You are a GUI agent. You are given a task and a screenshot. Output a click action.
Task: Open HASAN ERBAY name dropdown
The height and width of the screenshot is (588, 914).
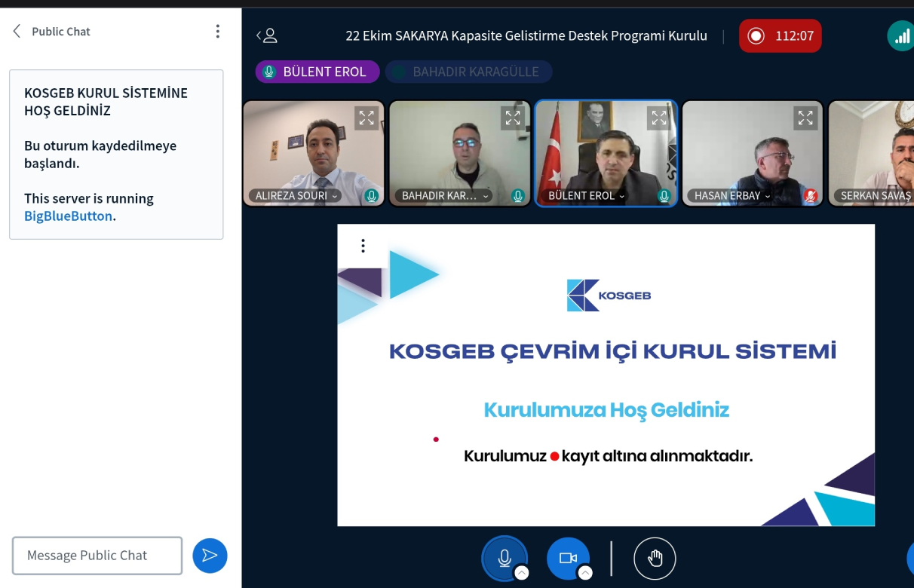click(x=733, y=196)
